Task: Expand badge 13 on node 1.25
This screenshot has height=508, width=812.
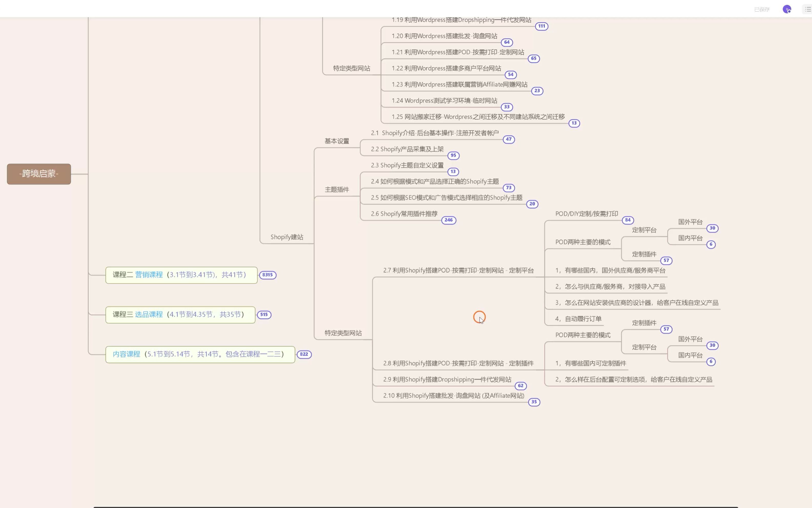Action: [574, 123]
